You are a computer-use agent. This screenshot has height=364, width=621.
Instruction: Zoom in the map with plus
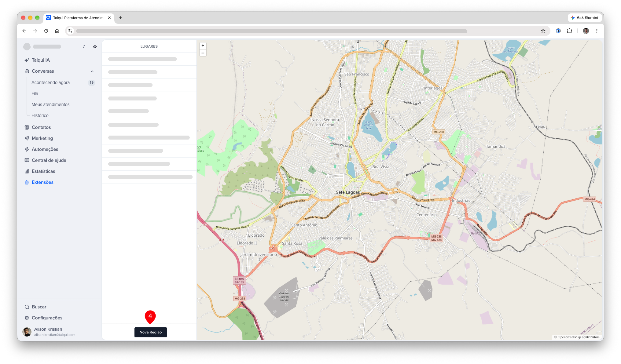(203, 46)
